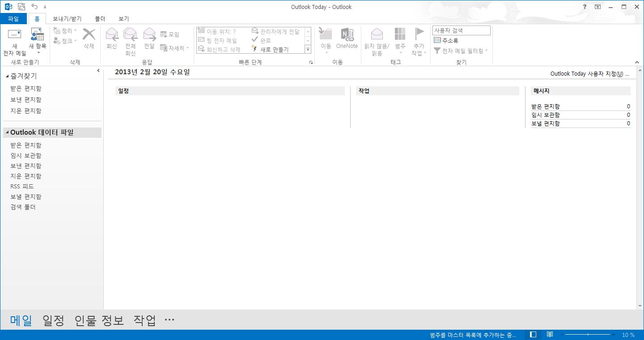
Task: Open the 파일 file tab
Action: 13,19
